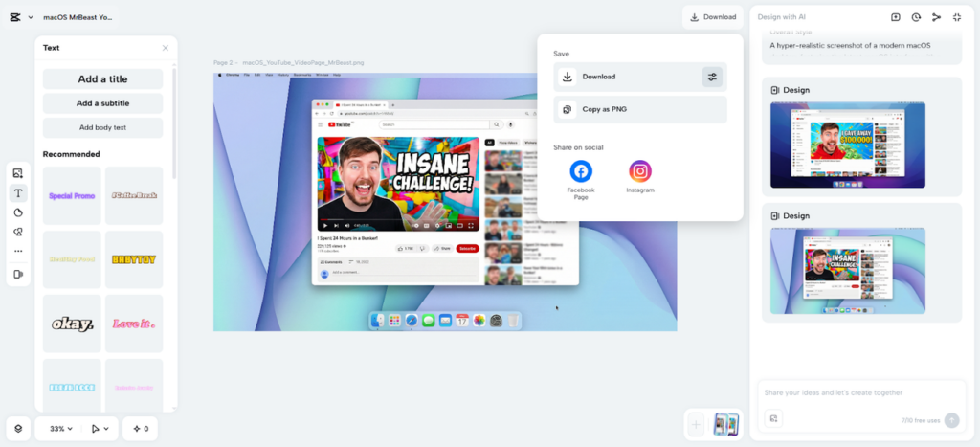Close the Text panel
This screenshot has width=980, height=447.
(x=165, y=48)
